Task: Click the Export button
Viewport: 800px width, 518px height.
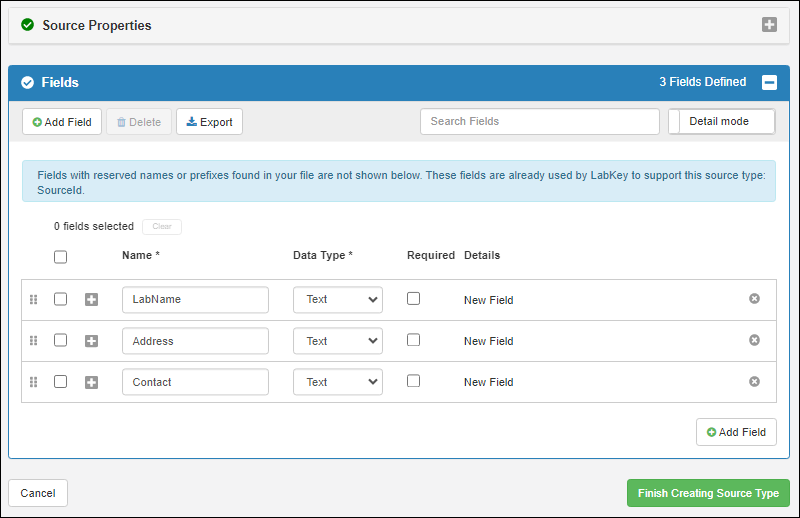Action: tap(209, 122)
